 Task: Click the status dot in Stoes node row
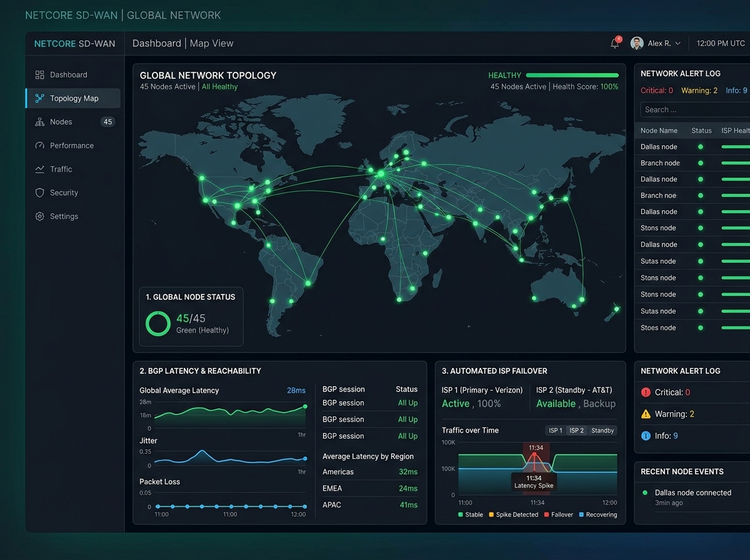[x=701, y=327]
